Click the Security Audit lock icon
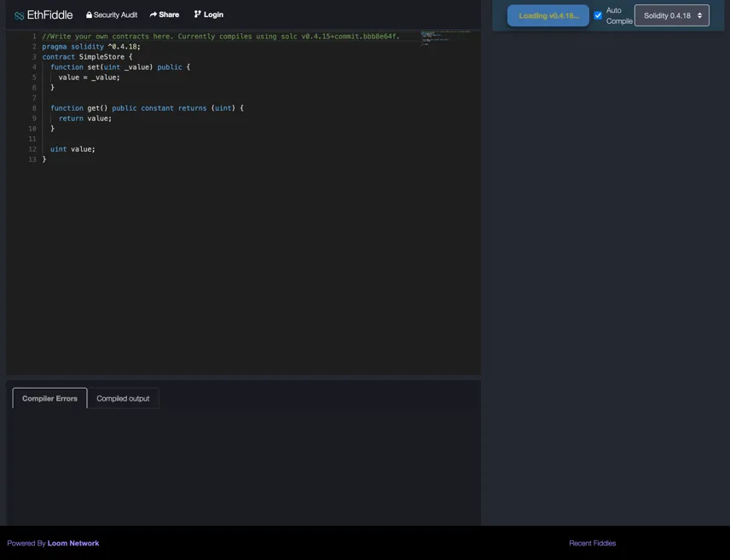 point(89,14)
